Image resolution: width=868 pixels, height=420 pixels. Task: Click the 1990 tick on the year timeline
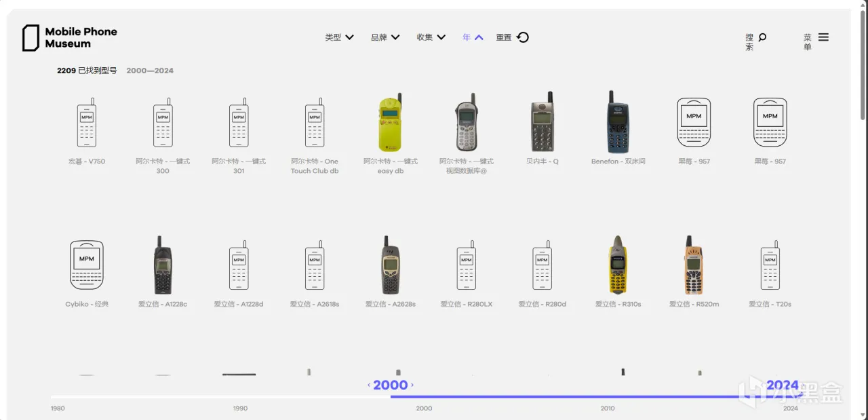click(x=240, y=408)
